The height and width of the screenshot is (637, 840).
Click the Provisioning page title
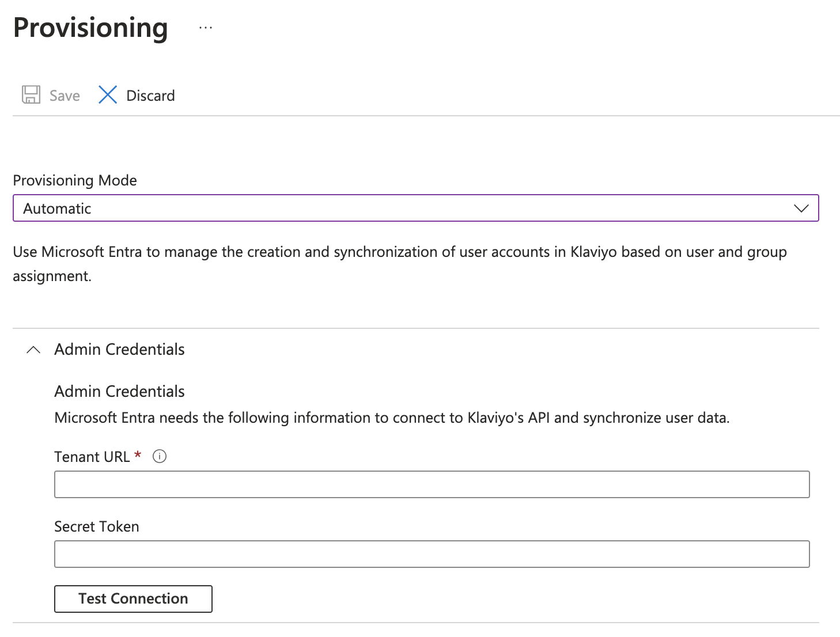point(90,28)
